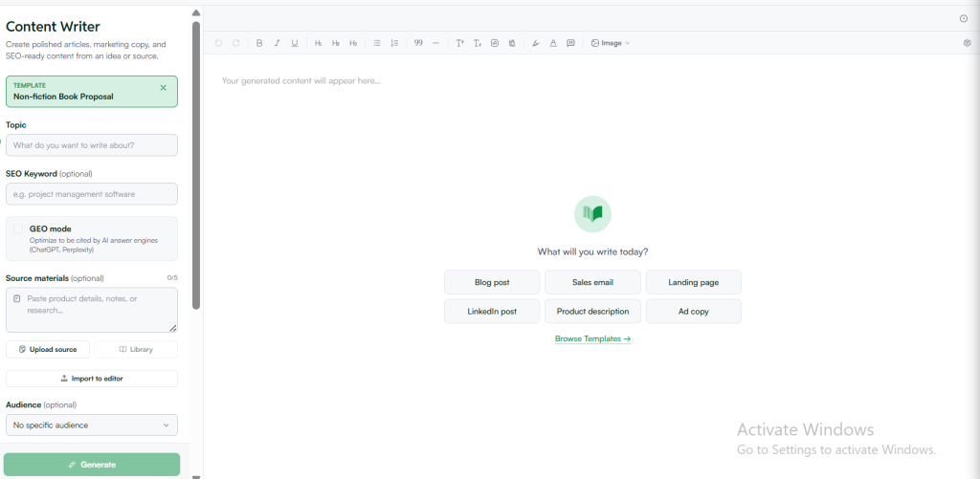Click the Upload source button
This screenshot has width=980, height=479.
[x=48, y=349]
